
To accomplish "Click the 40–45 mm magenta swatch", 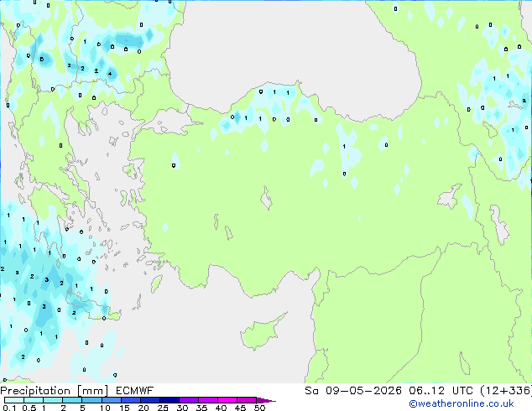I will (x=227, y=400).
